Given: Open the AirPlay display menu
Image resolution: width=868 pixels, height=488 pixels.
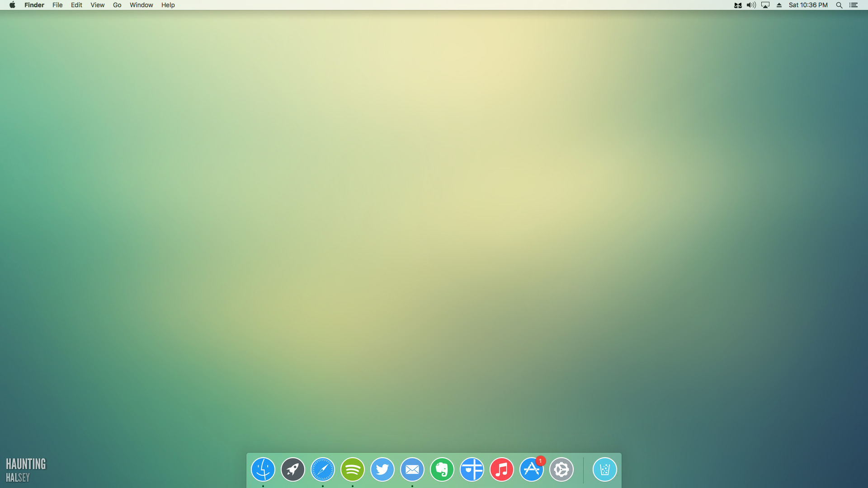Looking at the screenshot, I should [x=765, y=5].
